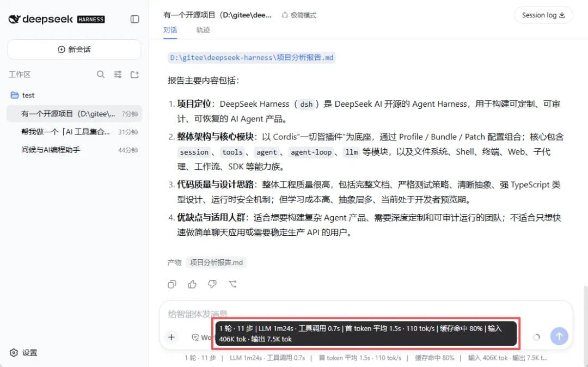Download the Session log
The height and width of the screenshot is (367, 588).
[543, 15]
